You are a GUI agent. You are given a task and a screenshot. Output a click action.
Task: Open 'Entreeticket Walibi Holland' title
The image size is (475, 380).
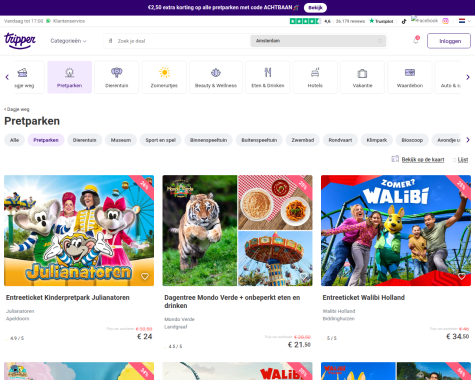coord(364,298)
